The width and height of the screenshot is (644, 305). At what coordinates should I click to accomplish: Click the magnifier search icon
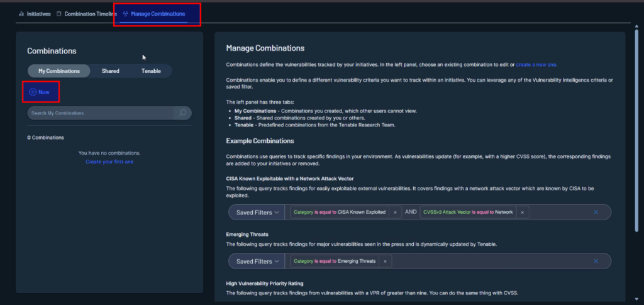(x=182, y=113)
